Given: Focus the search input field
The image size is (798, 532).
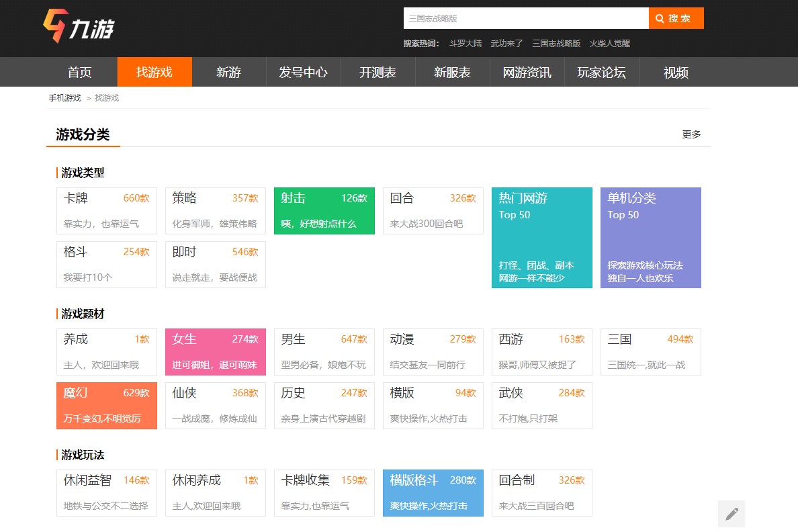Looking at the screenshot, I should tap(525, 18).
